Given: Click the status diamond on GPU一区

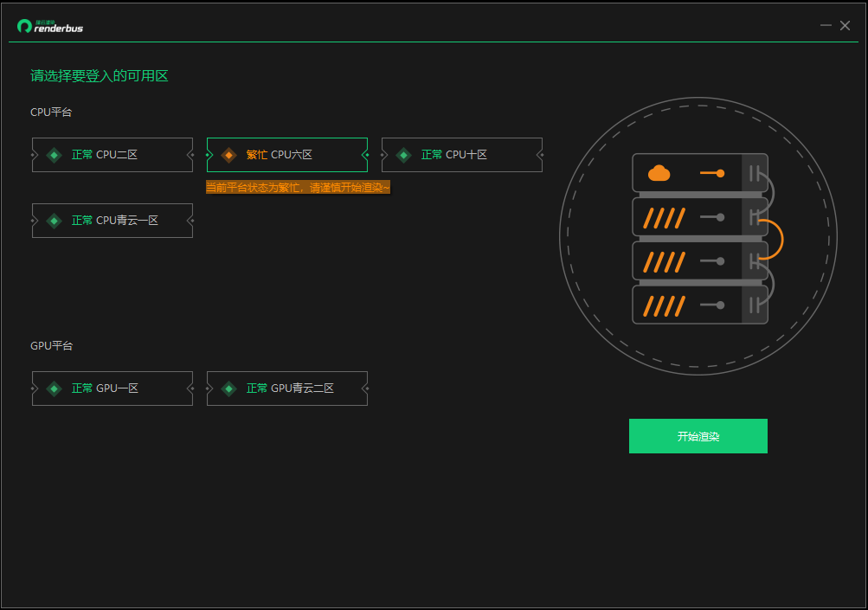Looking at the screenshot, I should click(x=54, y=388).
